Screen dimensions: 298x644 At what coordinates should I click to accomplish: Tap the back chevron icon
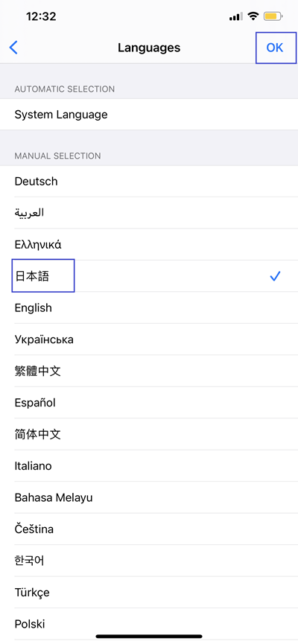(13, 48)
